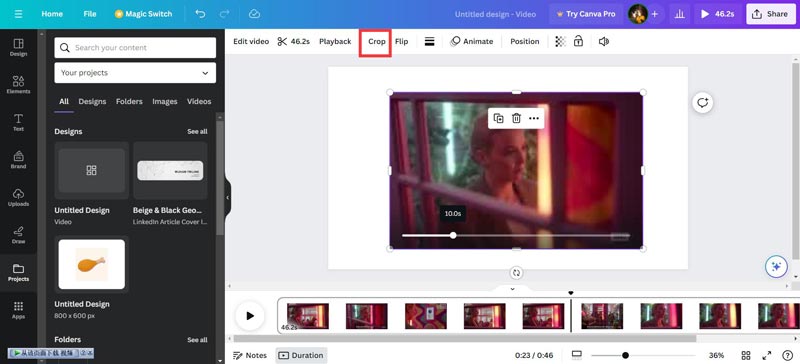The image size is (800, 364).
Task: Go to Home
Action: click(52, 14)
